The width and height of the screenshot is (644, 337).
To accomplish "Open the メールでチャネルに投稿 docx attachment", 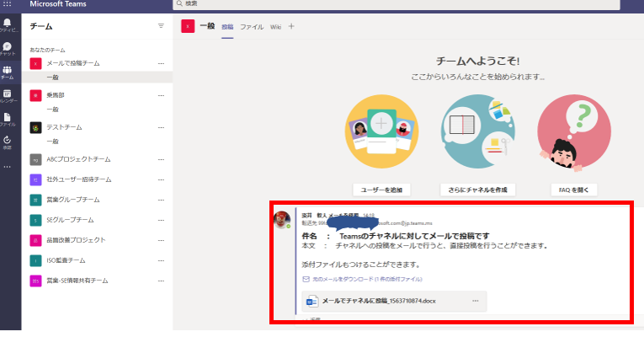I will tap(394, 302).
